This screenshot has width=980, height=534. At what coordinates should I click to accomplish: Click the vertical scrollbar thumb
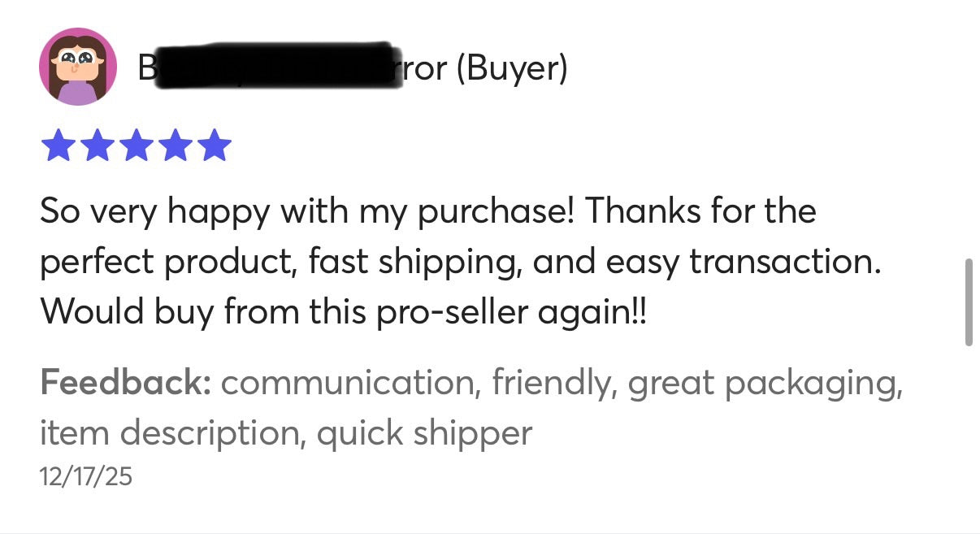968,302
